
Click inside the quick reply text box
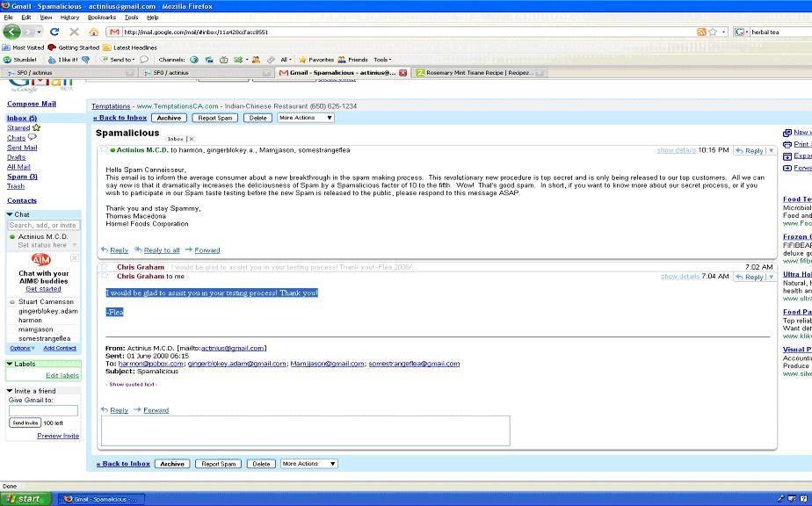[x=305, y=431]
